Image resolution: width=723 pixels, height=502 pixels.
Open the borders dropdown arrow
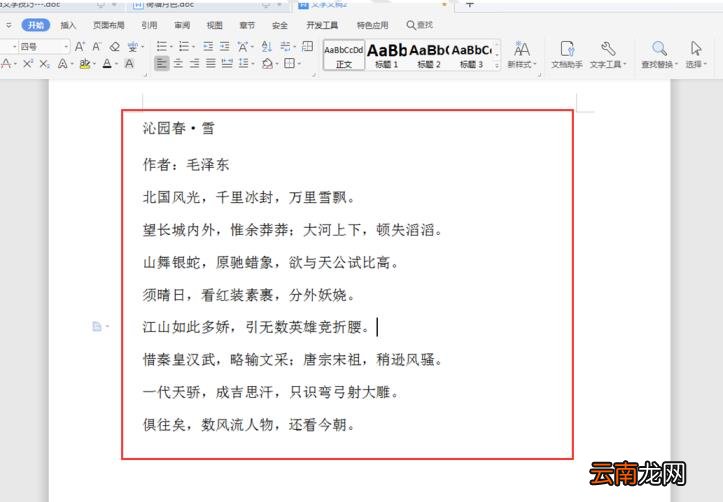pos(299,64)
